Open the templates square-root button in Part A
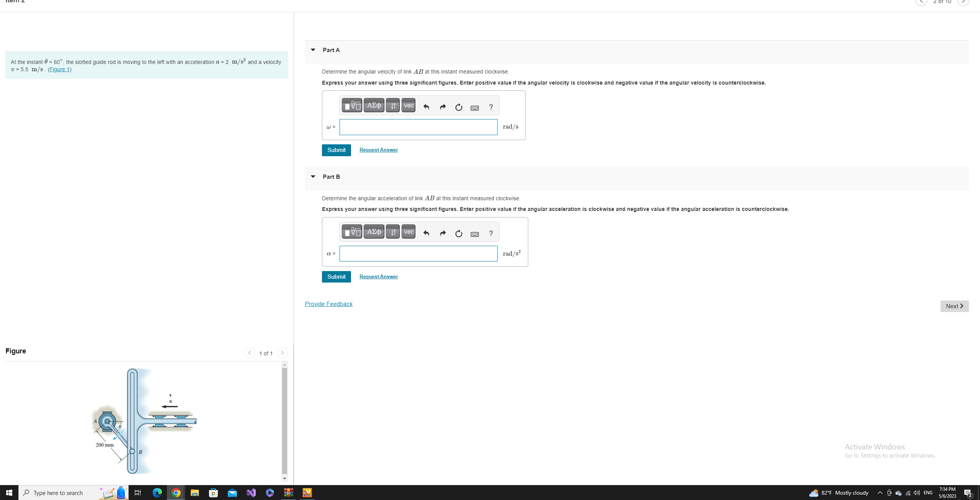Screen dimensions: 980x500 pyautogui.click(x=352, y=106)
